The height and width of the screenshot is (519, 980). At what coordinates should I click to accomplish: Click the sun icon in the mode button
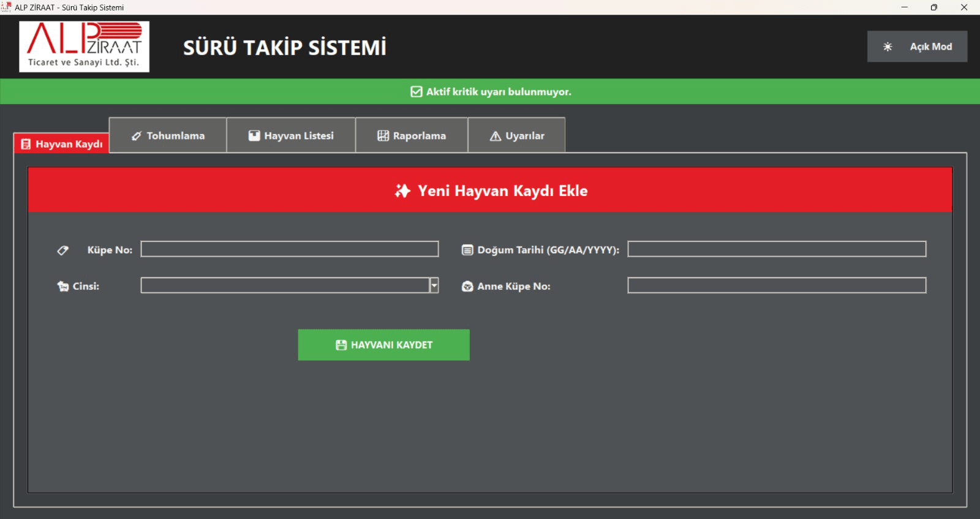(x=888, y=47)
